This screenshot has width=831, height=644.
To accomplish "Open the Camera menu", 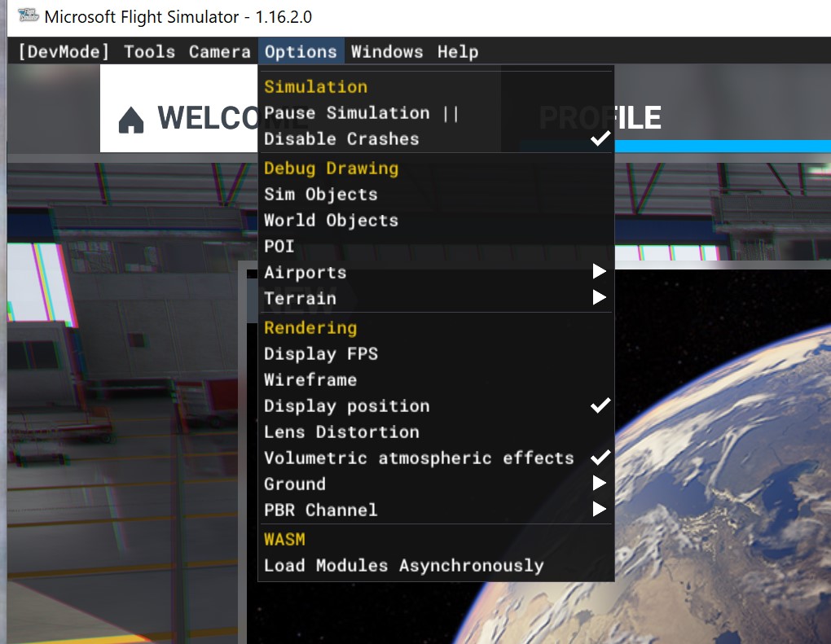I will pos(218,51).
